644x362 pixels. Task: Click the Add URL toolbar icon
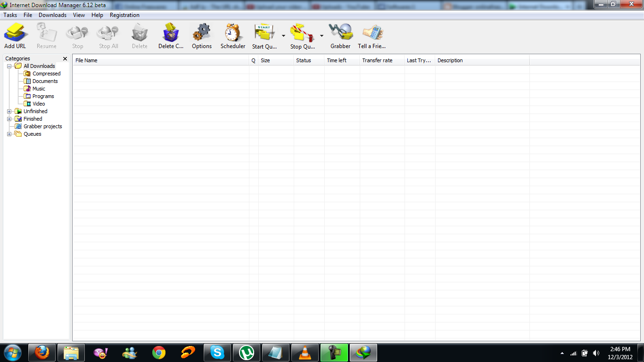point(15,34)
